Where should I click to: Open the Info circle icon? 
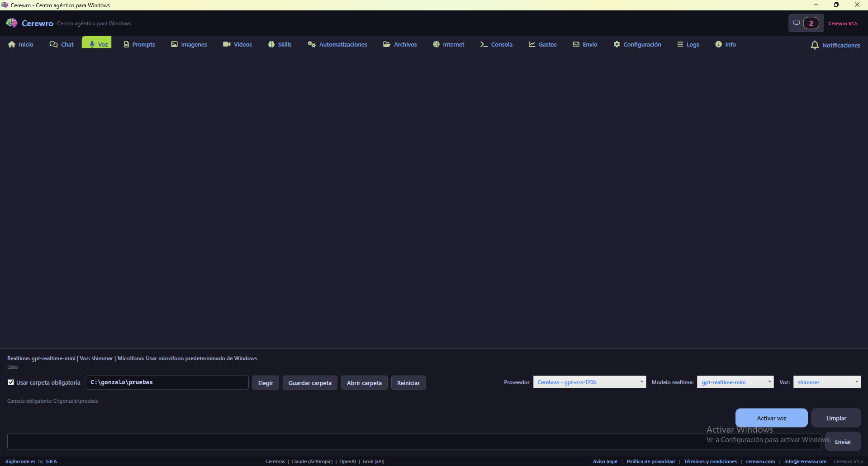click(718, 44)
